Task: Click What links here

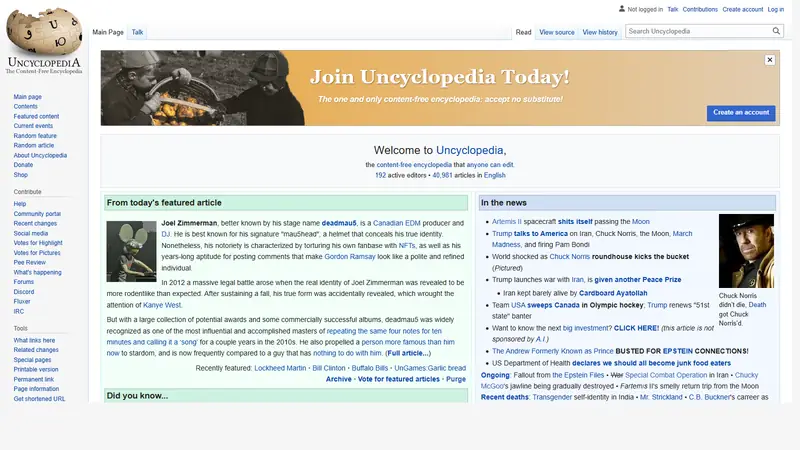Action: [34, 341]
